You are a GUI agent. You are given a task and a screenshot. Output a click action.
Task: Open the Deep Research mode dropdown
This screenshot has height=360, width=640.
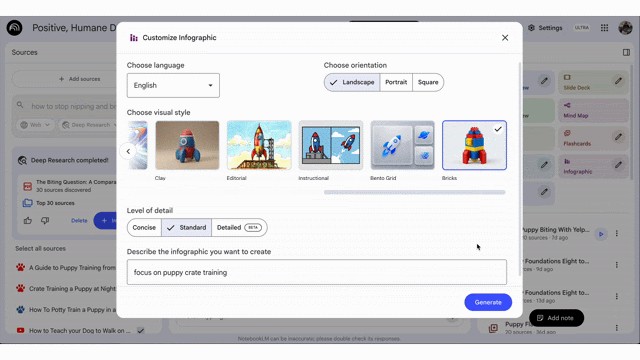88,125
